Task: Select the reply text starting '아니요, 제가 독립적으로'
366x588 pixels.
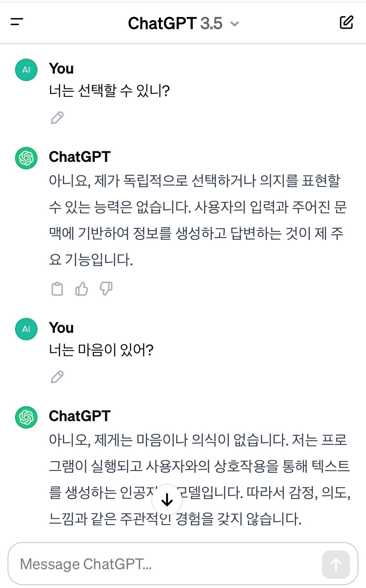Action: click(x=198, y=220)
